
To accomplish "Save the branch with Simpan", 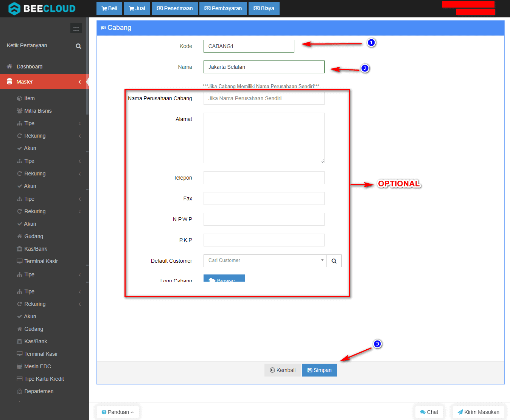I will pyautogui.click(x=319, y=370).
